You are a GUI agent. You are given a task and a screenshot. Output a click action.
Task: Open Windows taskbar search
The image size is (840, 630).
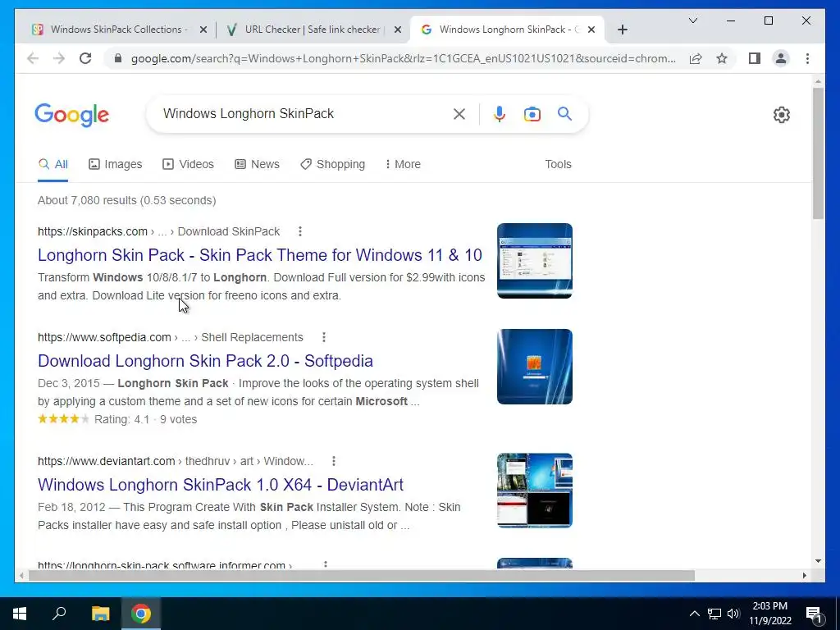point(59,614)
